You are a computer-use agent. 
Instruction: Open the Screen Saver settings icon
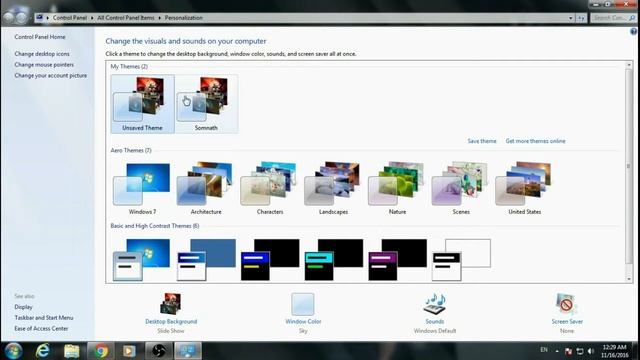(567, 304)
